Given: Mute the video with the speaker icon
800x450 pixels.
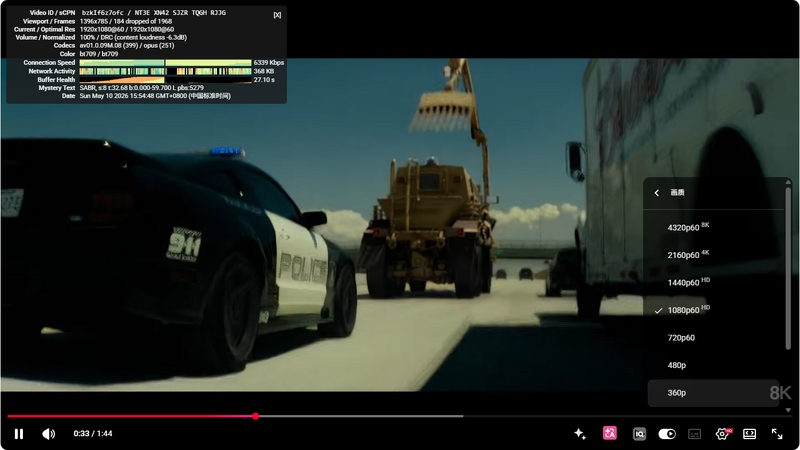Looking at the screenshot, I should (48, 434).
